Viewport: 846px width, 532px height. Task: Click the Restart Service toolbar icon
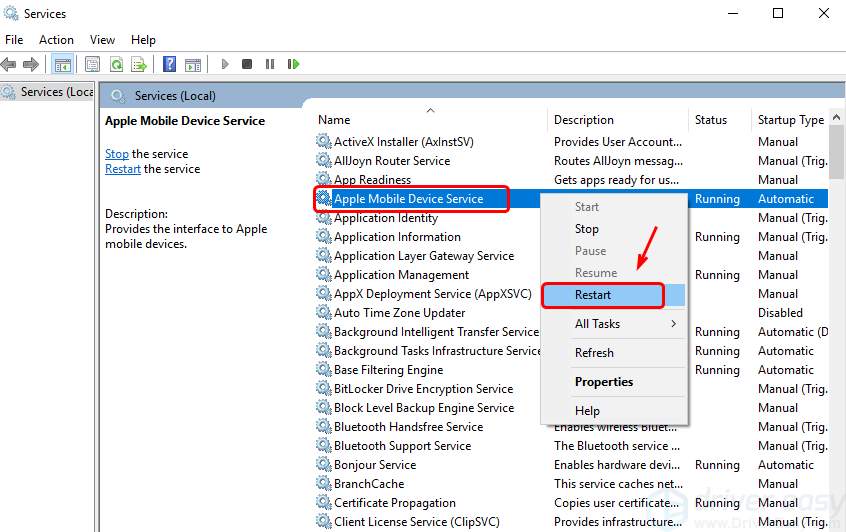click(293, 64)
